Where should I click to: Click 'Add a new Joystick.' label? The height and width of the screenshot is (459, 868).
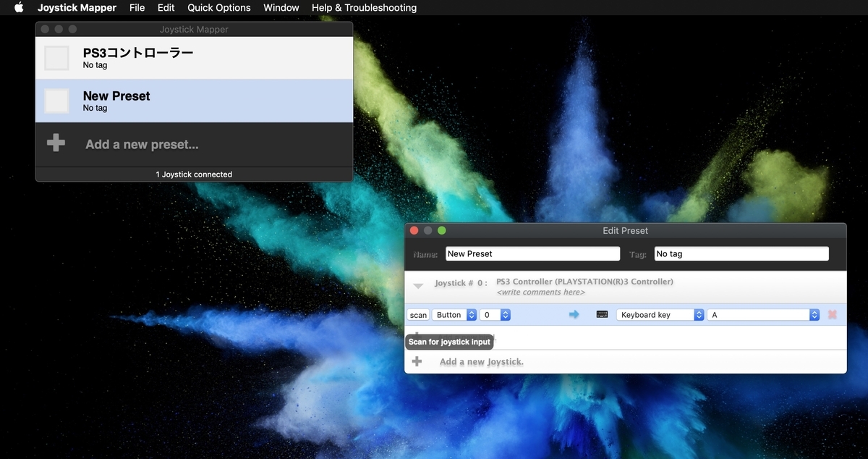[481, 362]
